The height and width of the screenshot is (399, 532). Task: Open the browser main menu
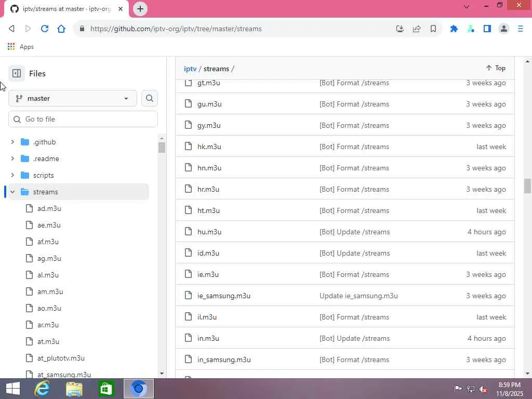click(521, 29)
